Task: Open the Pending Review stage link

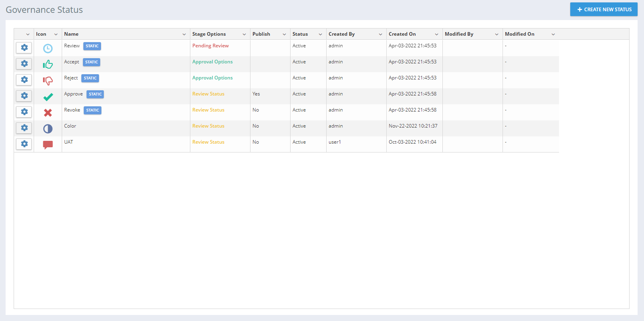Action: click(x=210, y=46)
